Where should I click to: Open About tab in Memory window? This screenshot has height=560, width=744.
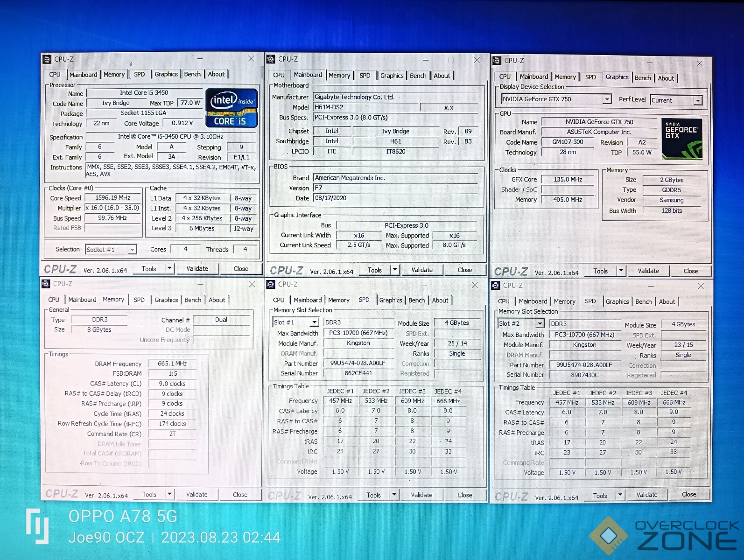pos(217,300)
